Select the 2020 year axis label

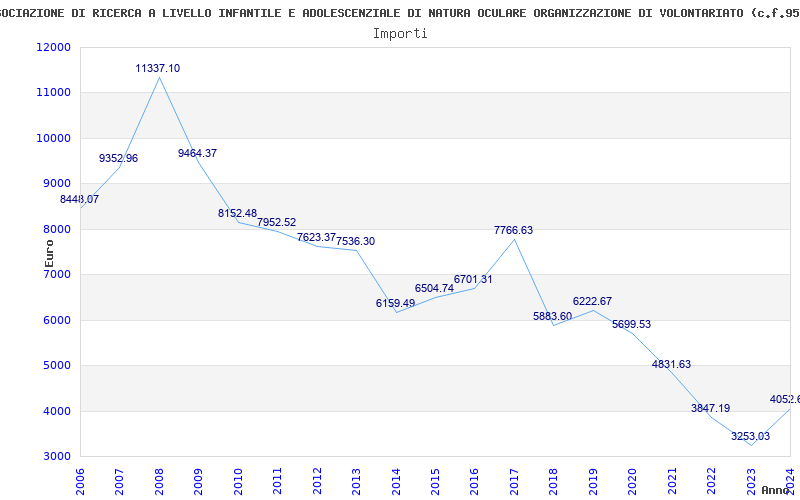click(633, 481)
